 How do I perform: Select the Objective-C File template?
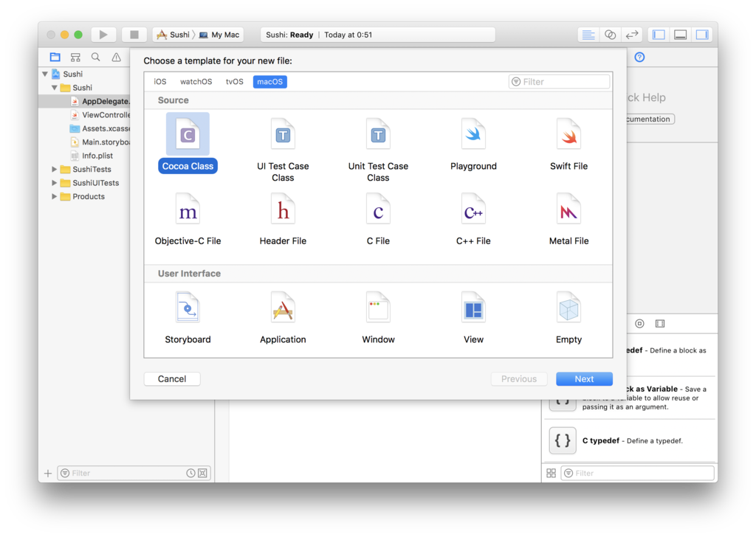tap(188, 219)
